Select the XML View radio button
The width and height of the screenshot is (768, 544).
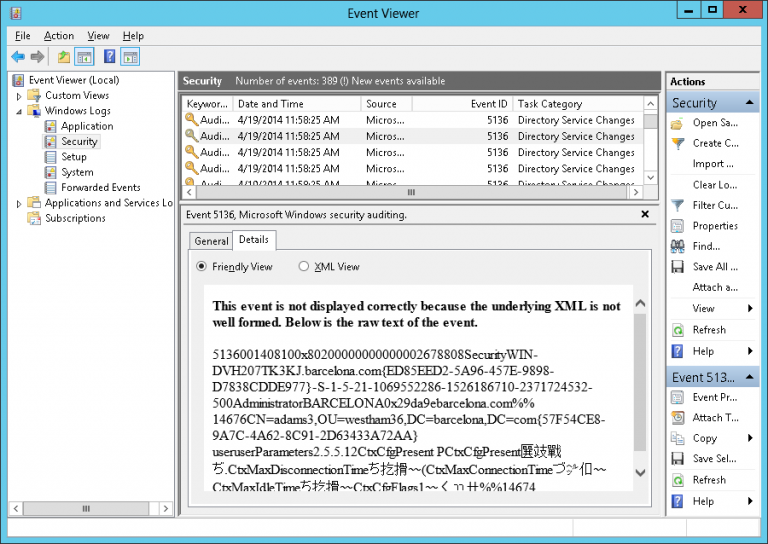point(304,266)
